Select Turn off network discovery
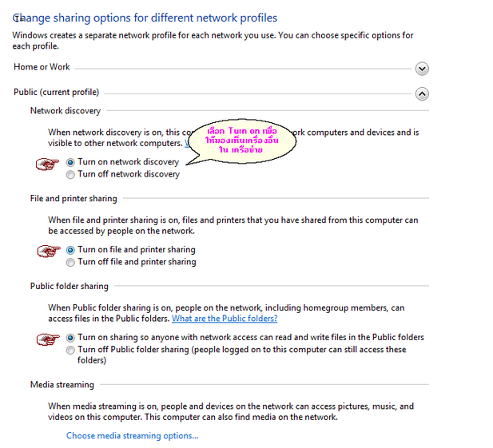Screen dimensions: 493x448 (71, 174)
